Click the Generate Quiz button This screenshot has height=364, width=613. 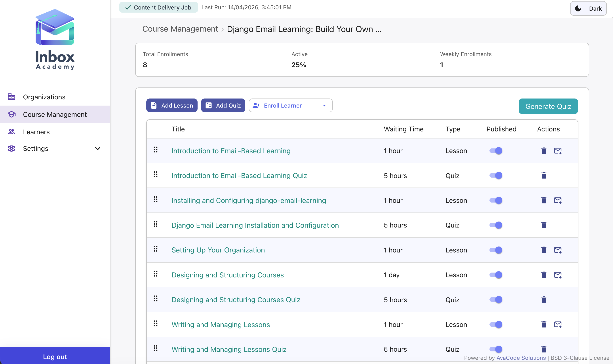(x=548, y=106)
